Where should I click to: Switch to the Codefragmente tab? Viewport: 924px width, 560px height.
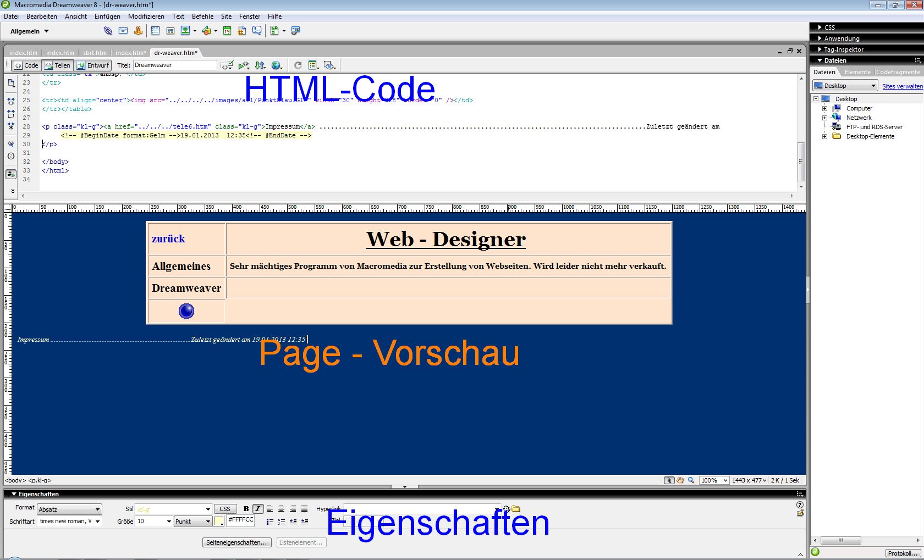[x=898, y=72]
